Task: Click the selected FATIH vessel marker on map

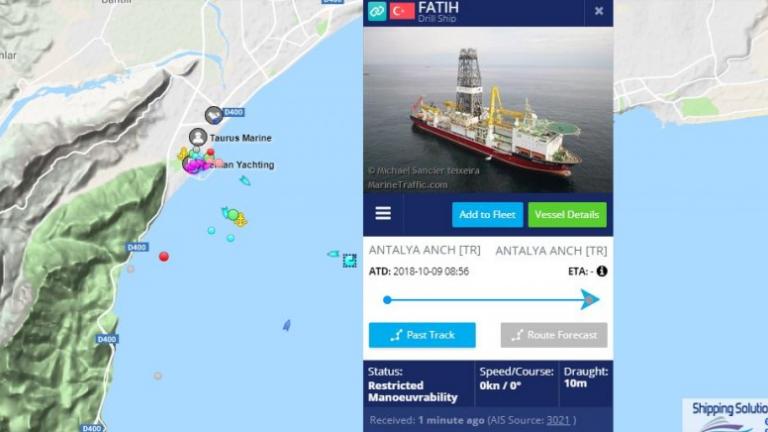Action: point(349,261)
